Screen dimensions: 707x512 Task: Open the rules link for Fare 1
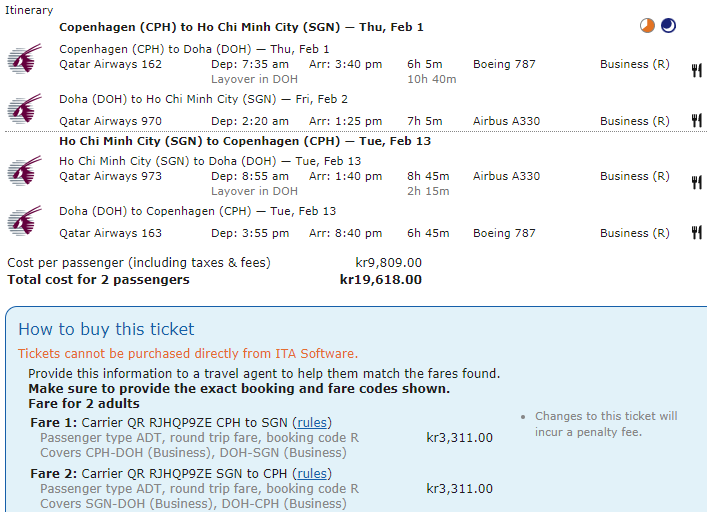[x=314, y=422]
